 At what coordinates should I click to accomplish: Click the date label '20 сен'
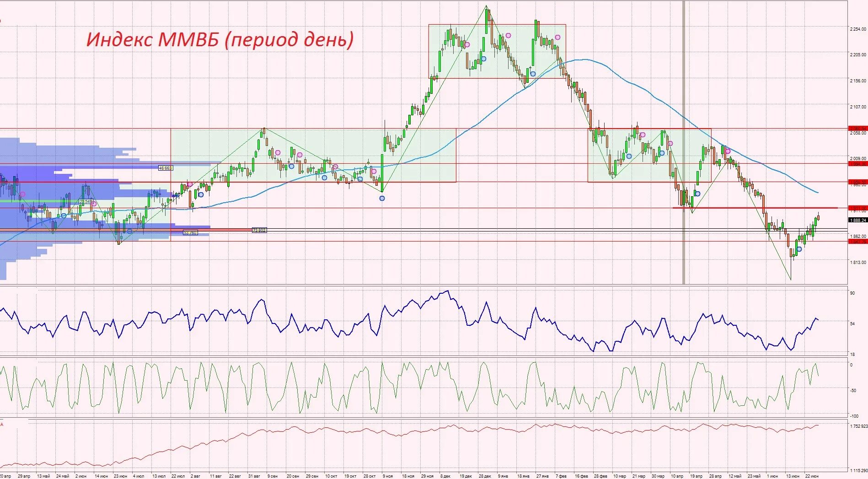pos(292,476)
